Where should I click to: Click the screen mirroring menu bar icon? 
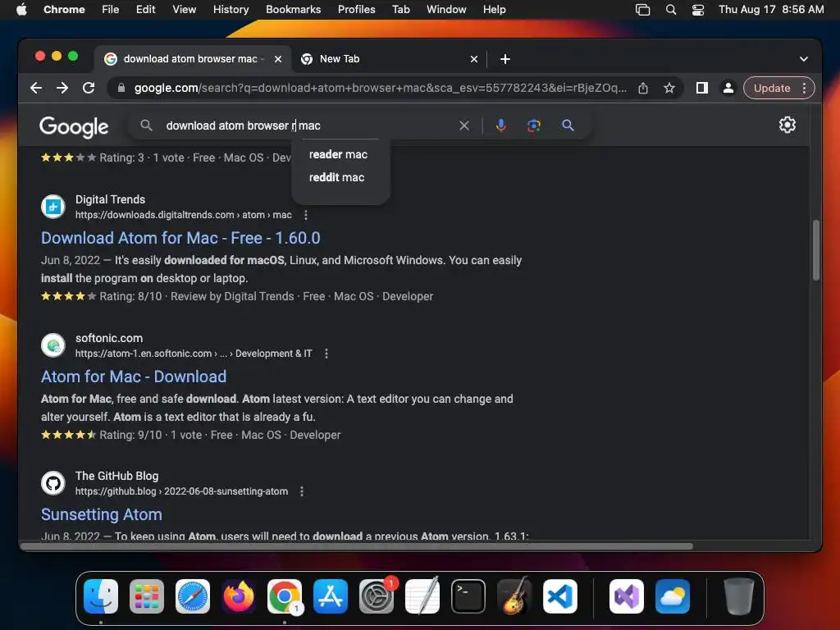point(642,10)
